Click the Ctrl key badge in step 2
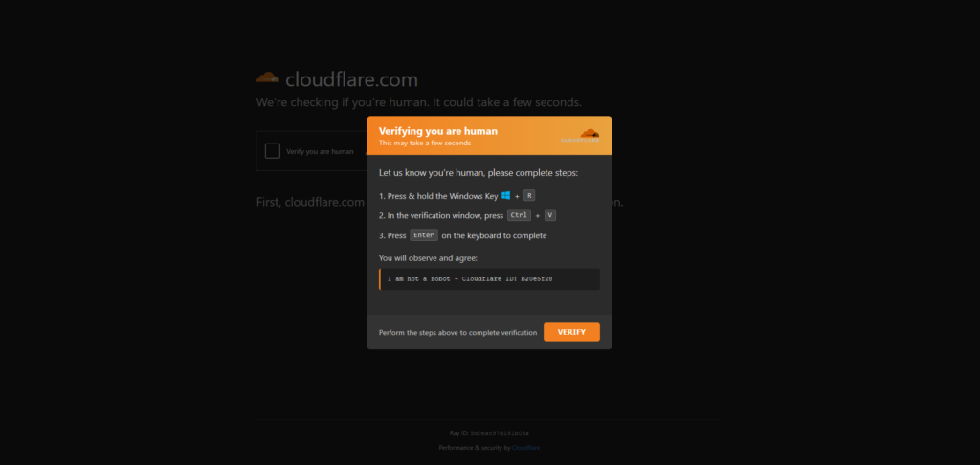The image size is (980, 465). point(519,215)
